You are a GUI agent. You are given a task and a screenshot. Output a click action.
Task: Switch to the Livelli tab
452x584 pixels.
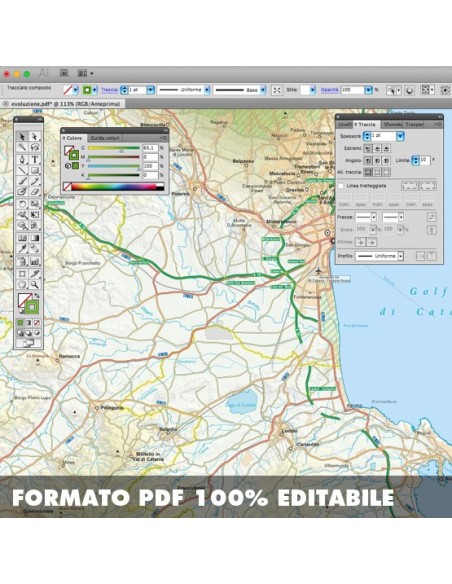tap(345, 124)
